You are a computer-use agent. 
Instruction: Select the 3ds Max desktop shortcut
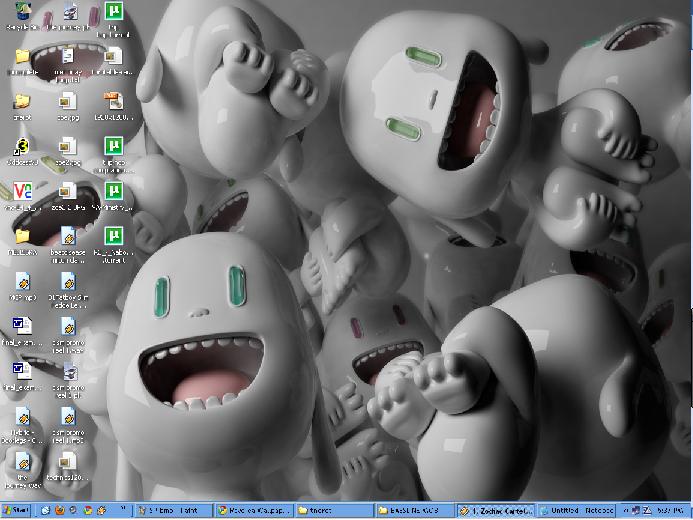(23, 152)
